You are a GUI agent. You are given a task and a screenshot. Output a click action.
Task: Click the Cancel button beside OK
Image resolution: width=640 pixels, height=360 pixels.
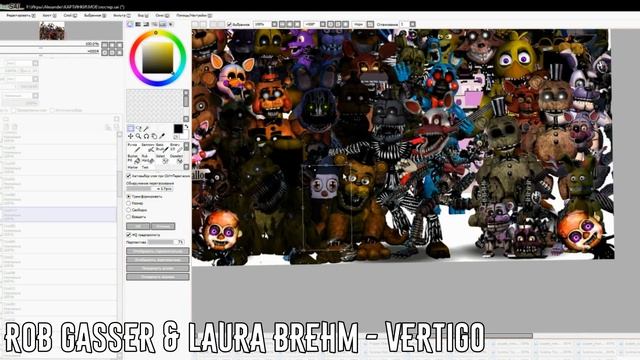tap(163, 226)
